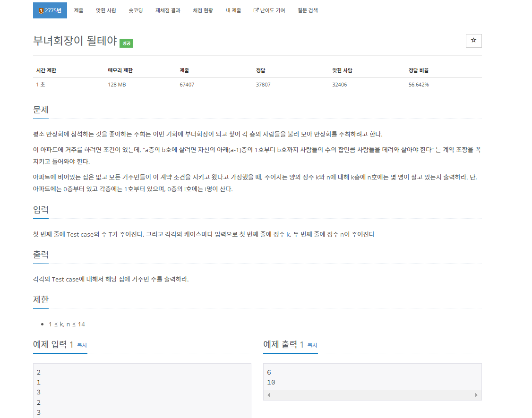The height and width of the screenshot is (418, 532).
Task: Click the example output value 10
Action: (271, 383)
